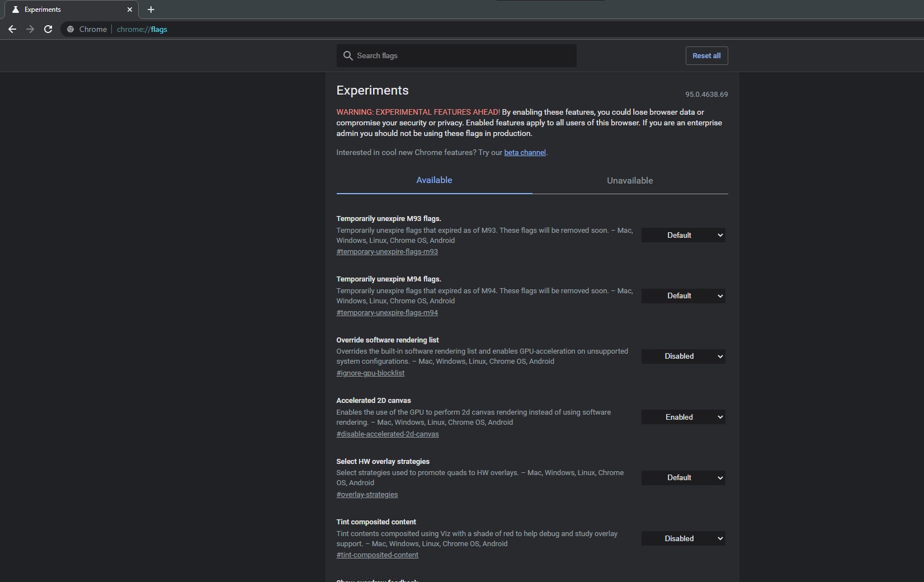This screenshot has width=924, height=582.
Task: Click the forward navigation arrow
Action: point(30,29)
